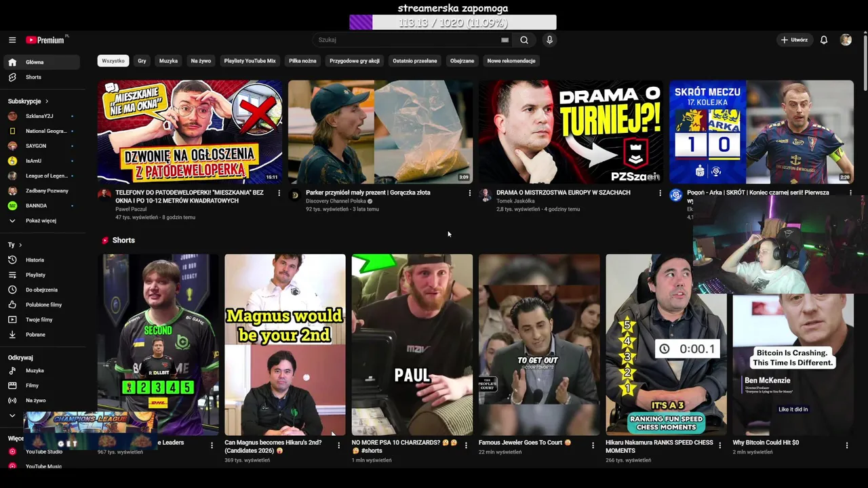Image resolution: width=868 pixels, height=488 pixels.
Task: Select the Piłka nożna chip
Action: tap(302, 61)
